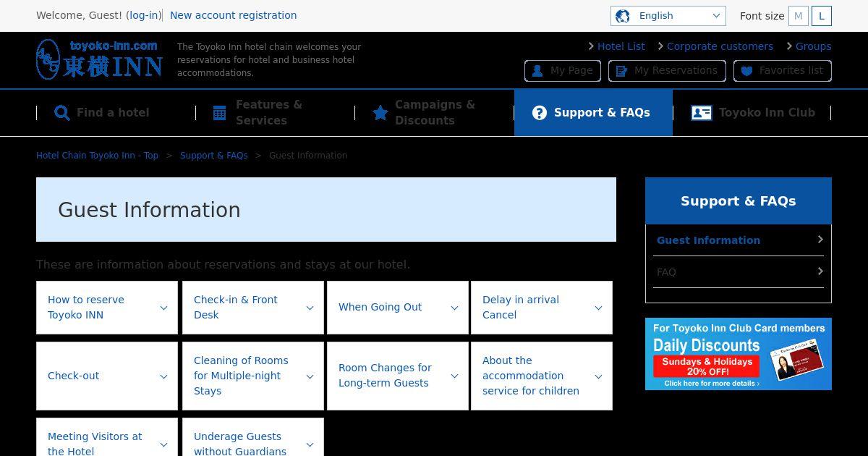Click the building icon beside Features & Services
Screen dimensions: 868x456
tap(220, 113)
